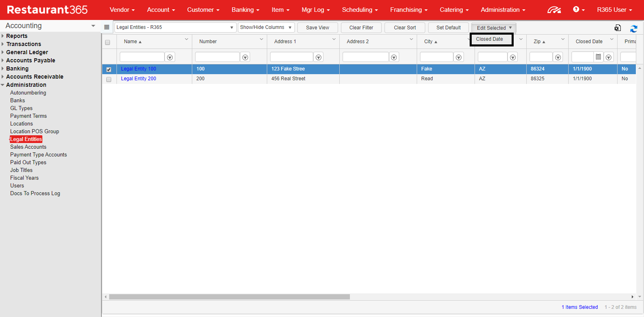Open the Mgr Log top menu
644x317 pixels.
point(316,10)
